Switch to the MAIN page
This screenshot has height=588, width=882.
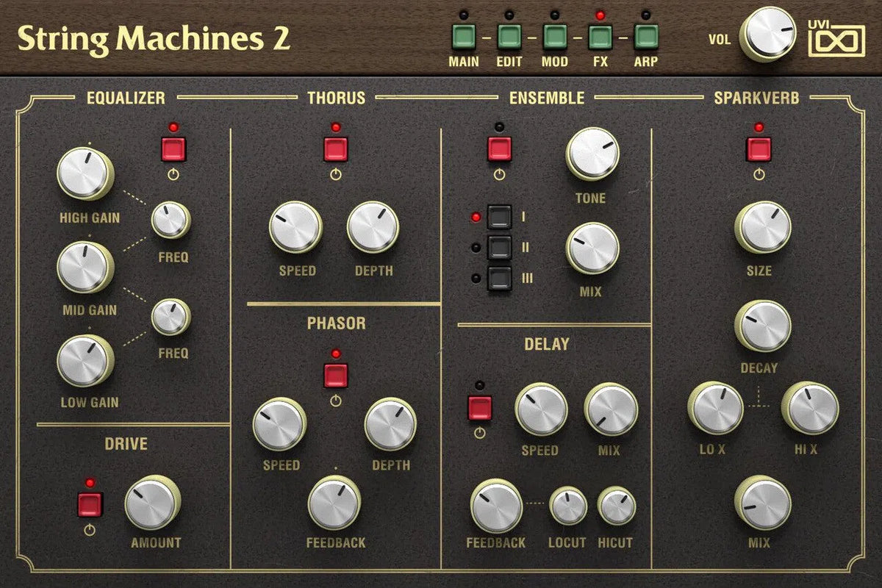(463, 35)
